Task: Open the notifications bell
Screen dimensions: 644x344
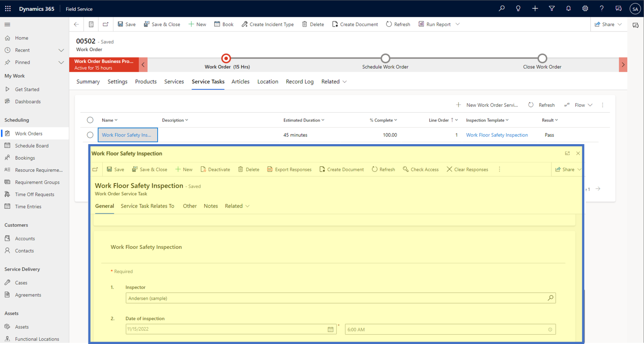Action: point(569,8)
